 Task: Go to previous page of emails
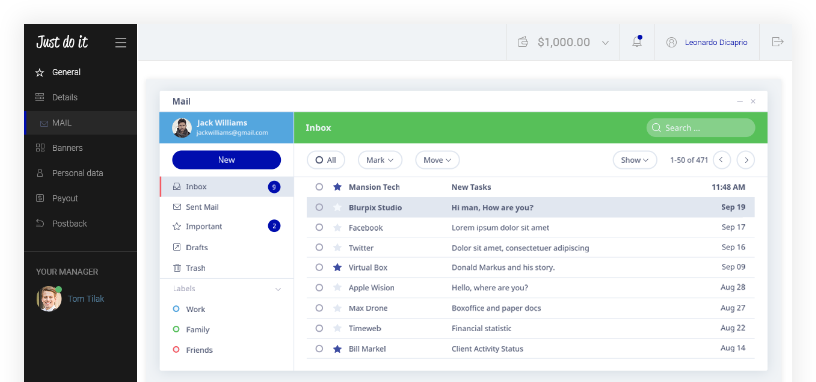721,160
